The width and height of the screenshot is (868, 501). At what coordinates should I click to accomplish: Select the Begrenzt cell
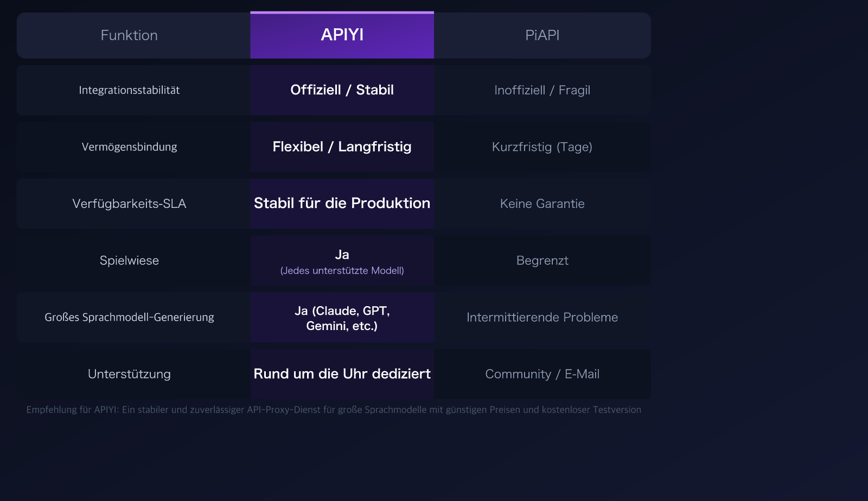pyautogui.click(x=542, y=260)
